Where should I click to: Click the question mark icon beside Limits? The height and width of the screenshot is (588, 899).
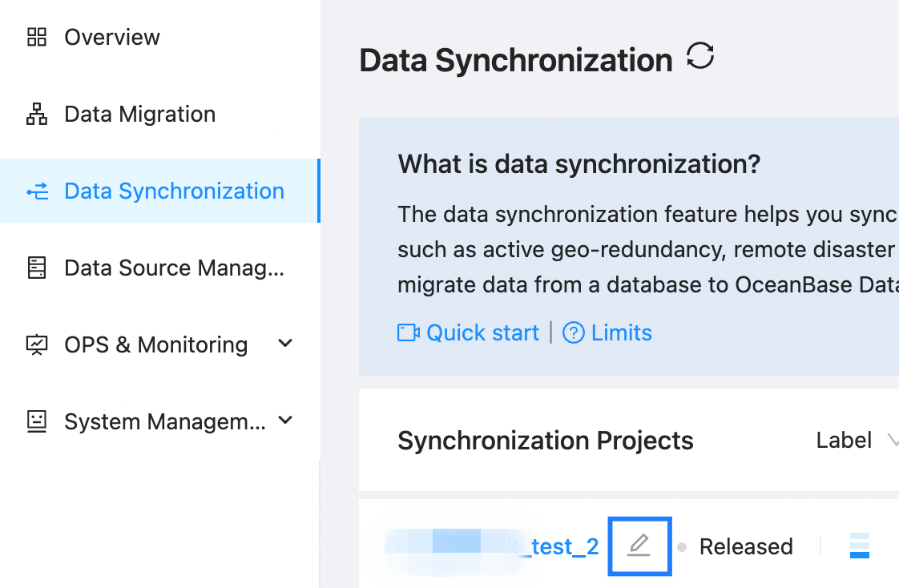click(574, 332)
